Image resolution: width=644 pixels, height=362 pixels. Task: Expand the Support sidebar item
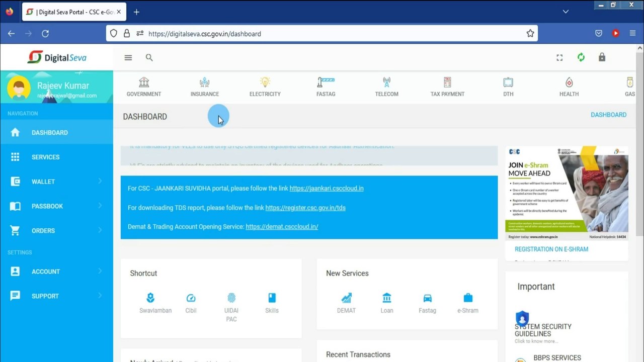tap(56, 296)
